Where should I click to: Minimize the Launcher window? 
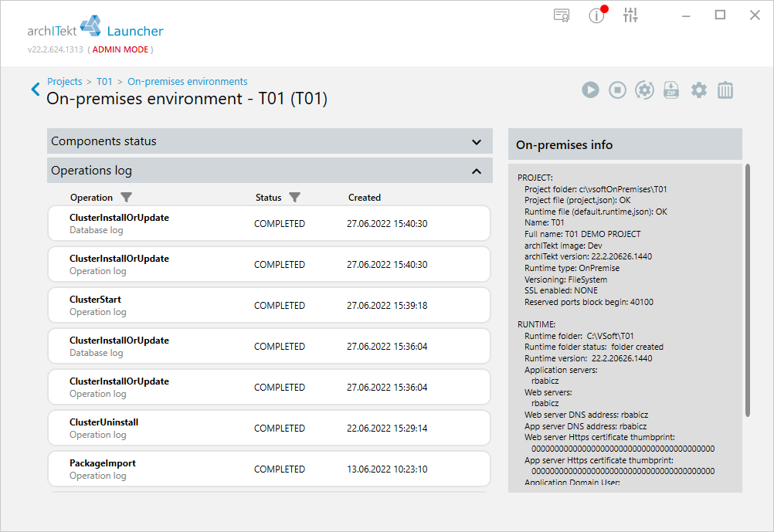coord(686,15)
